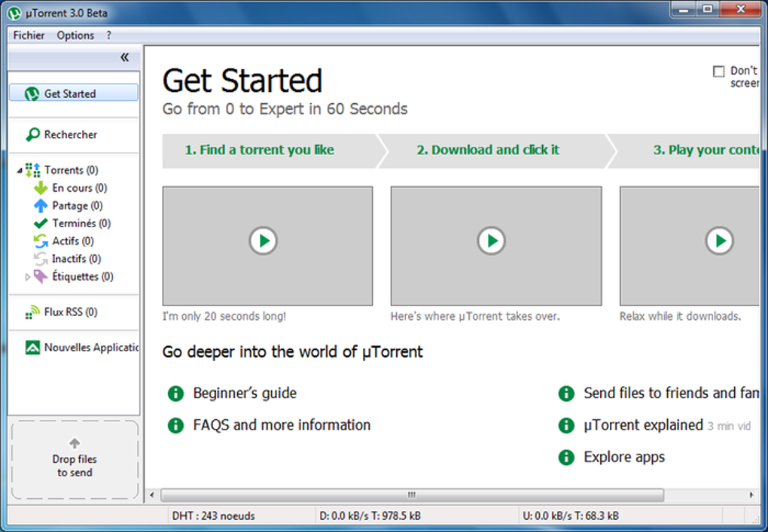The image size is (768, 532).
Task: Click the scrollbar right arrow
Action: tap(751, 495)
